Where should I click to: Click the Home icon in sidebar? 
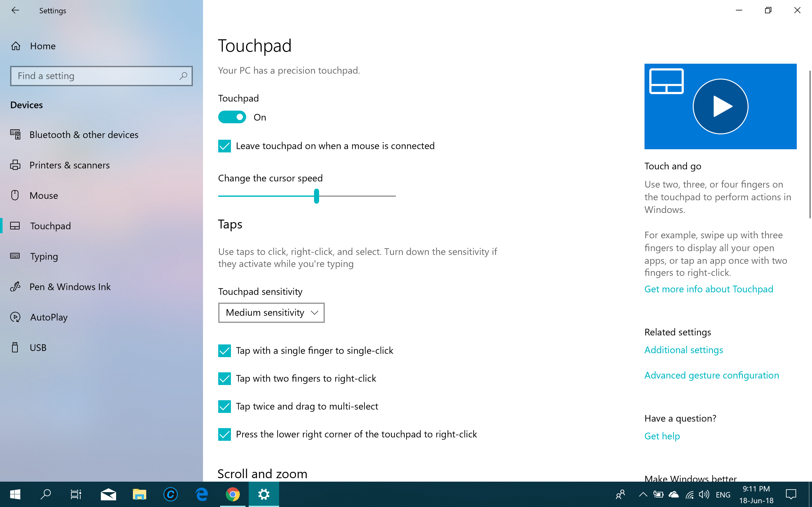(x=16, y=46)
